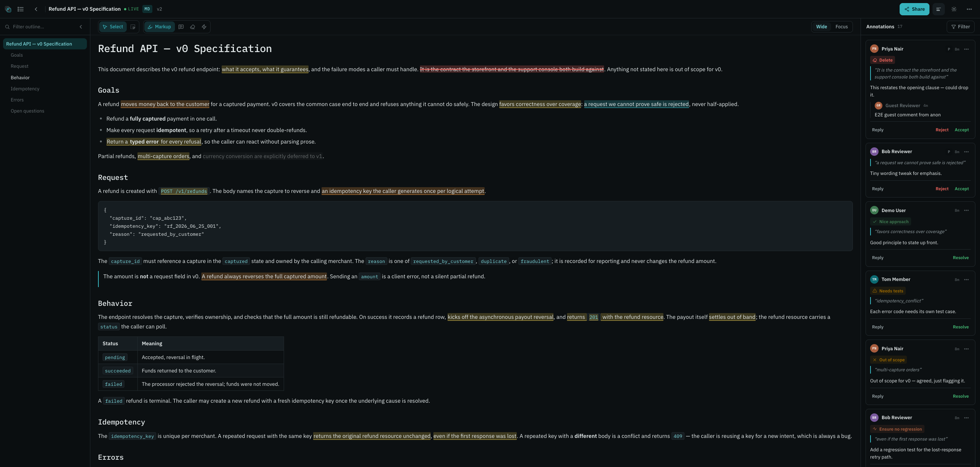Image resolution: width=980 pixels, height=467 pixels.
Task: Click the Nice approach tag
Action: (890, 222)
